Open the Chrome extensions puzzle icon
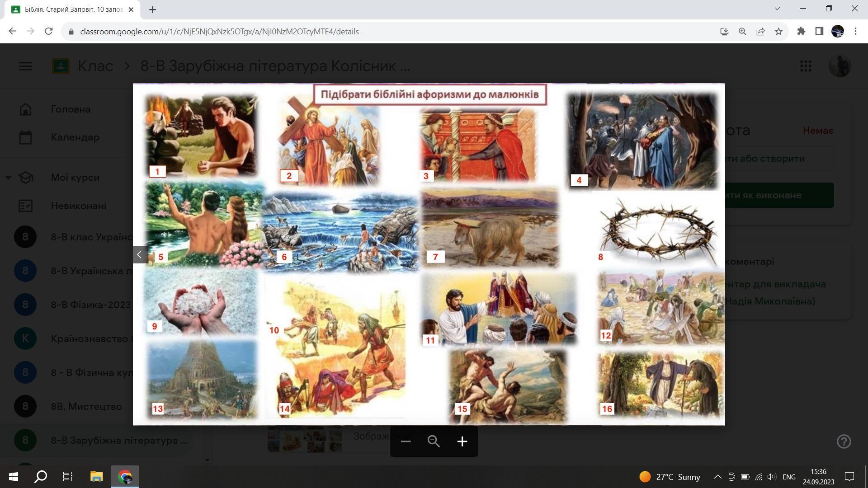 pyautogui.click(x=801, y=31)
